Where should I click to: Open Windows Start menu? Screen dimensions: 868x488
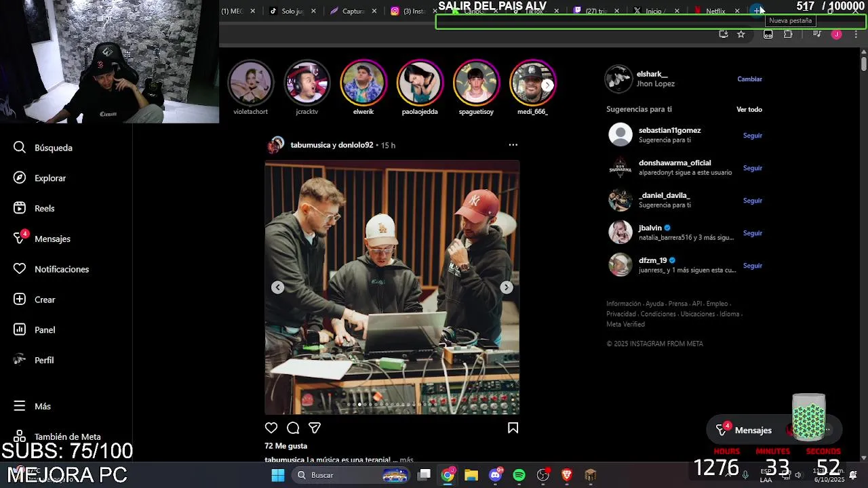[277, 475]
